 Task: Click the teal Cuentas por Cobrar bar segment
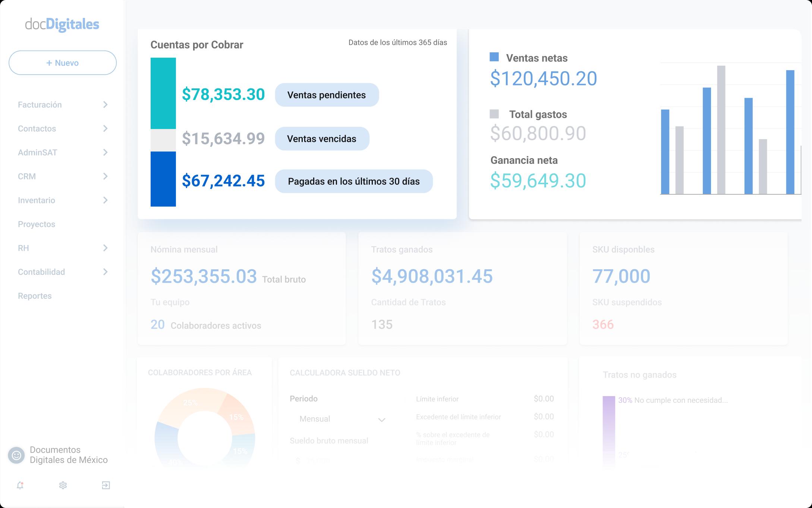(163, 93)
